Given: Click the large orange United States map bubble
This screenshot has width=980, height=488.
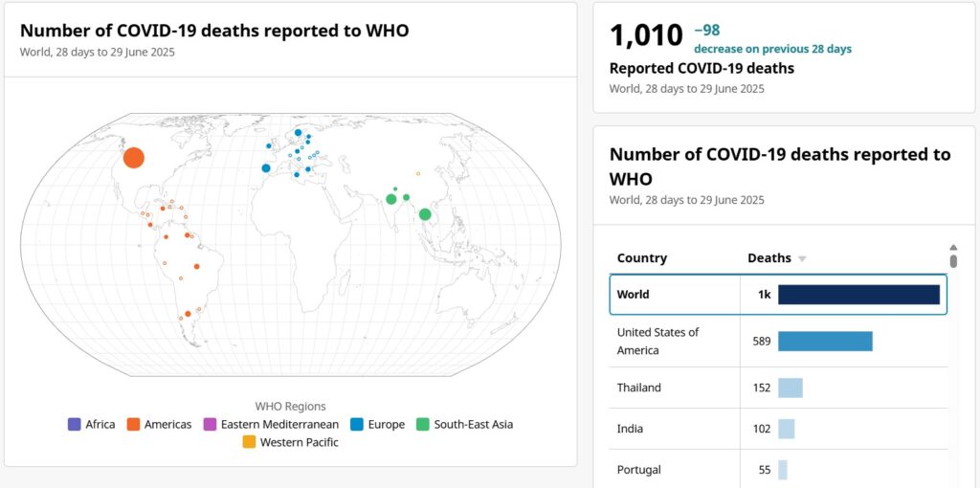Looking at the screenshot, I should (x=134, y=158).
